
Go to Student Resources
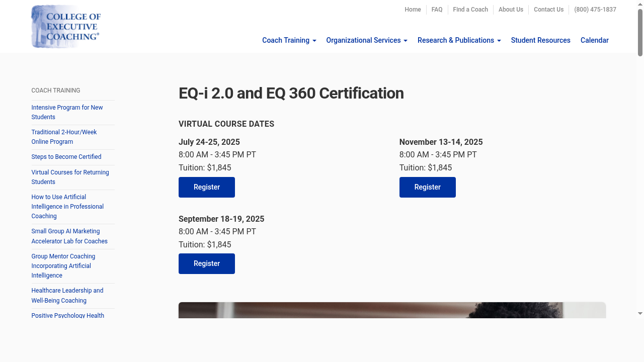[541, 40]
